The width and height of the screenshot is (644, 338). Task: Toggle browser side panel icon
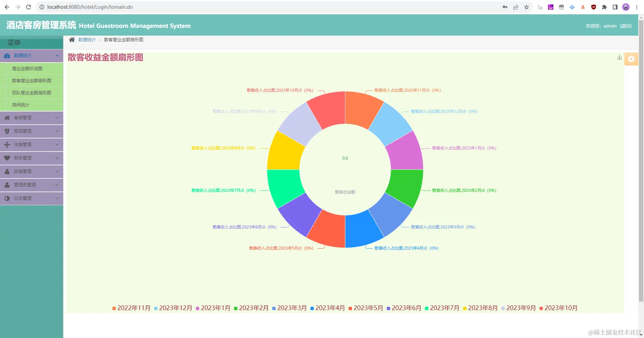pos(615,7)
